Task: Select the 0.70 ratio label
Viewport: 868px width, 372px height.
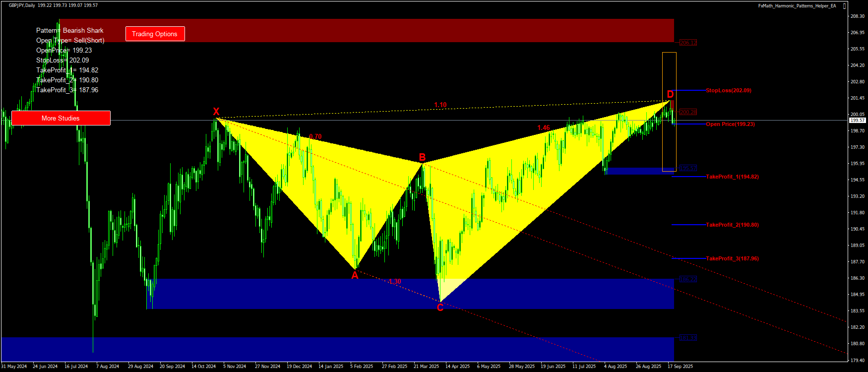Action: [315, 136]
